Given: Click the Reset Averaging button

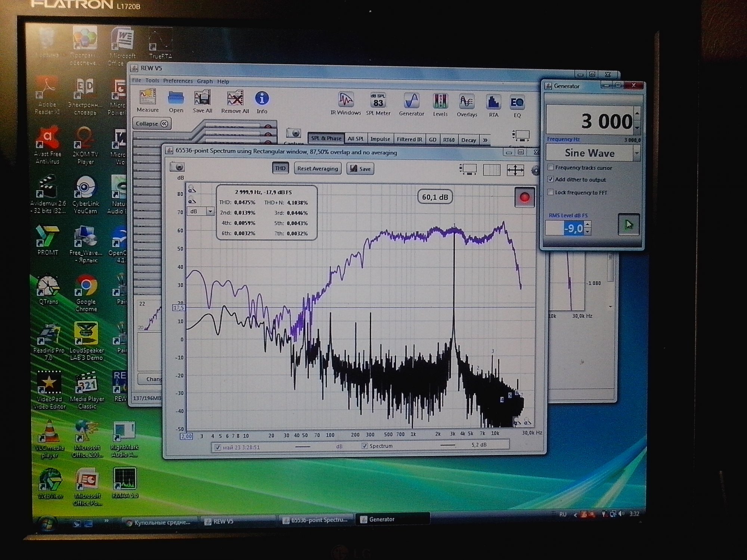Looking at the screenshot, I should pyautogui.click(x=317, y=169).
